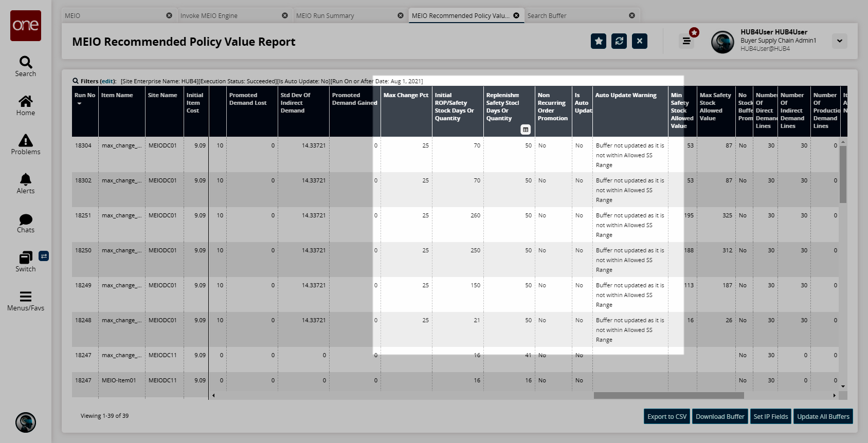Close the Invoke MEIO Engine tab
The width and height of the screenshot is (868, 443).
tap(285, 16)
